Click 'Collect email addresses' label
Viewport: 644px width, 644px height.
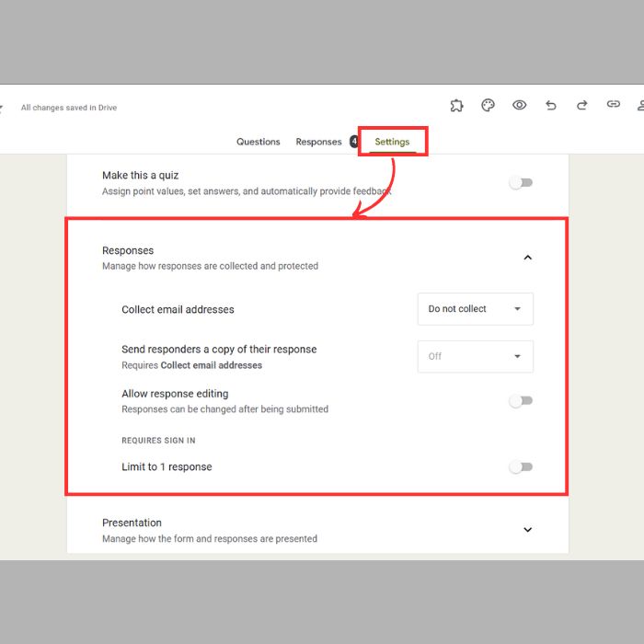click(178, 309)
